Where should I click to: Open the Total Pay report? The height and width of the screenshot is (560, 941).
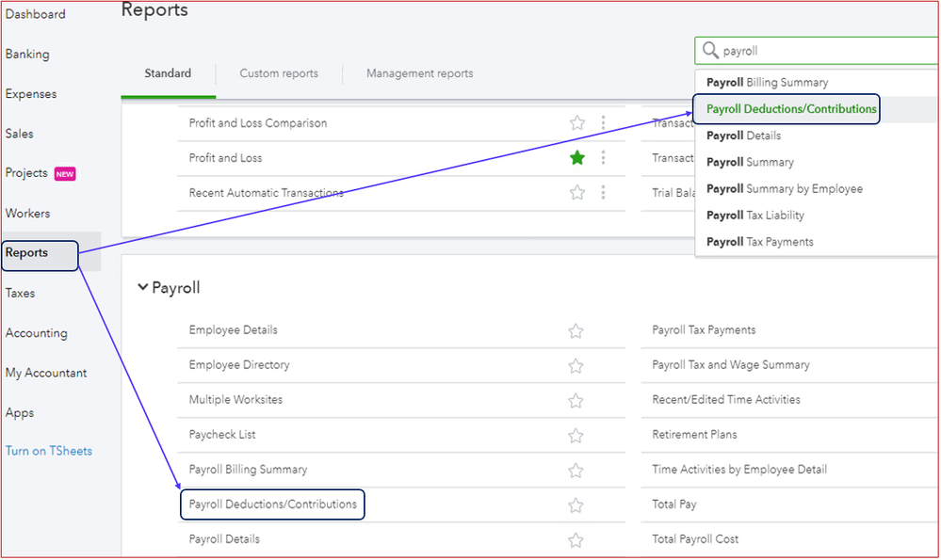click(x=673, y=504)
